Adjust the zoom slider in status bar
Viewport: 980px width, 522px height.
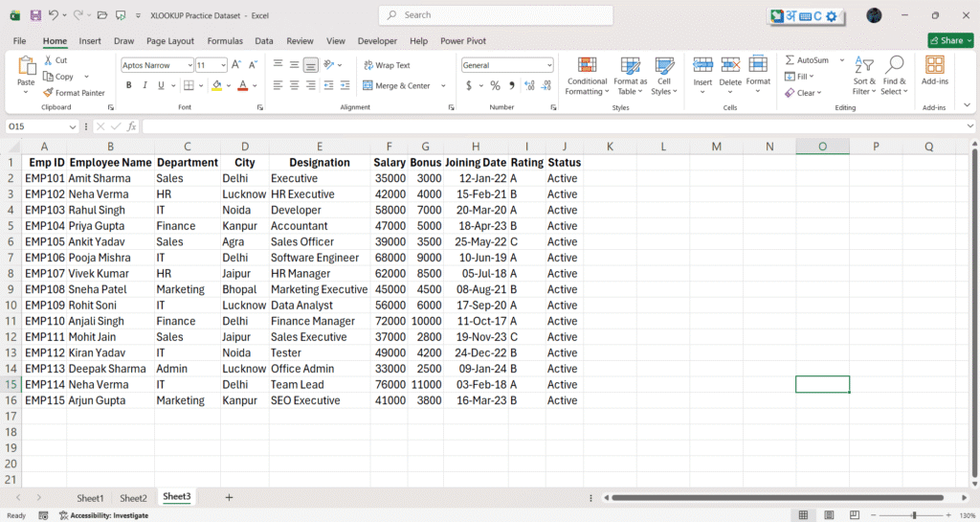coord(914,515)
